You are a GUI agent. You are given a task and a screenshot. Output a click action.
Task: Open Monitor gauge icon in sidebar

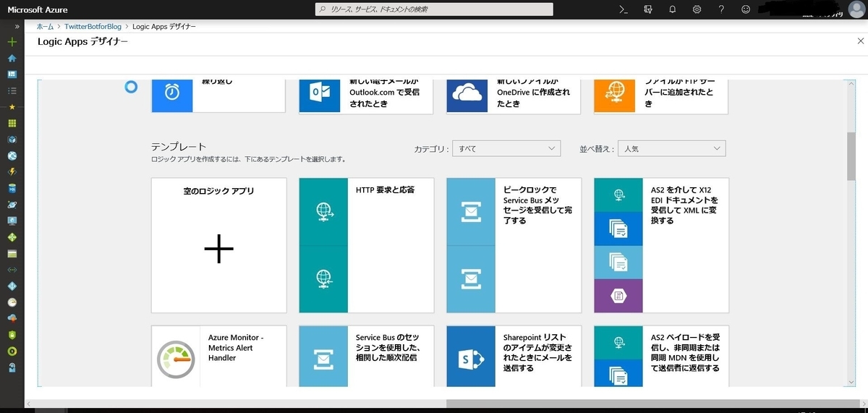[12, 302]
